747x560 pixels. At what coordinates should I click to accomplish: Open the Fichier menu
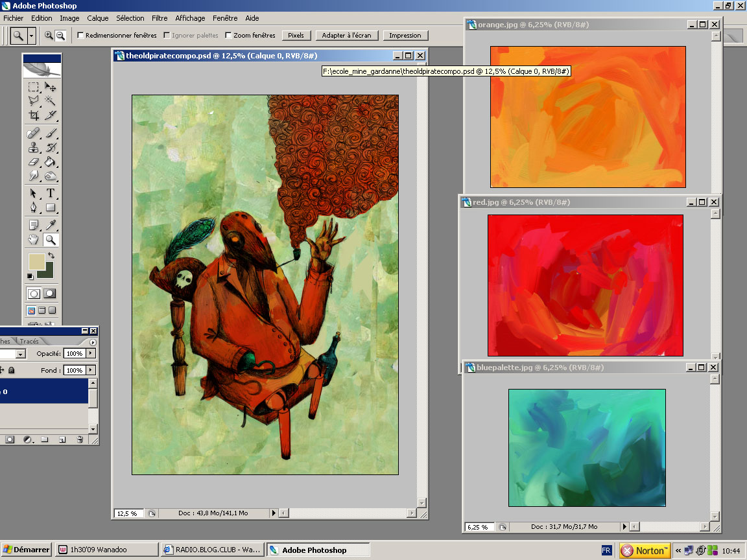pyautogui.click(x=14, y=18)
